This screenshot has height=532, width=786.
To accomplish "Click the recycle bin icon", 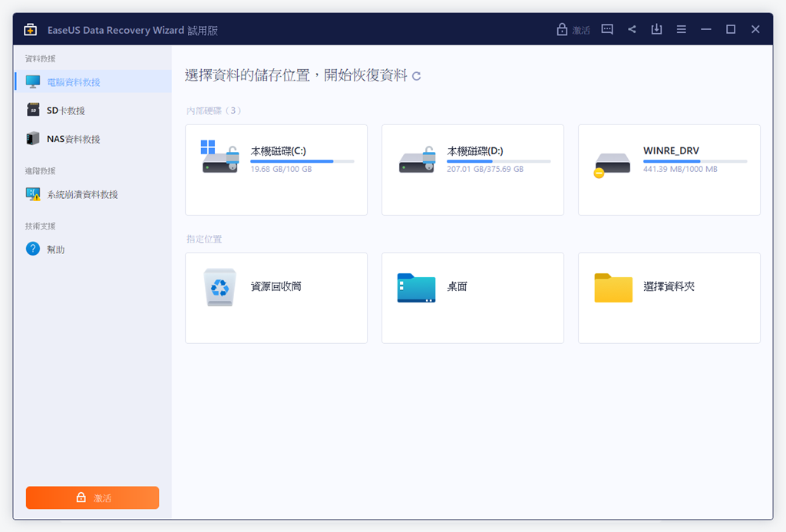I will [220, 287].
